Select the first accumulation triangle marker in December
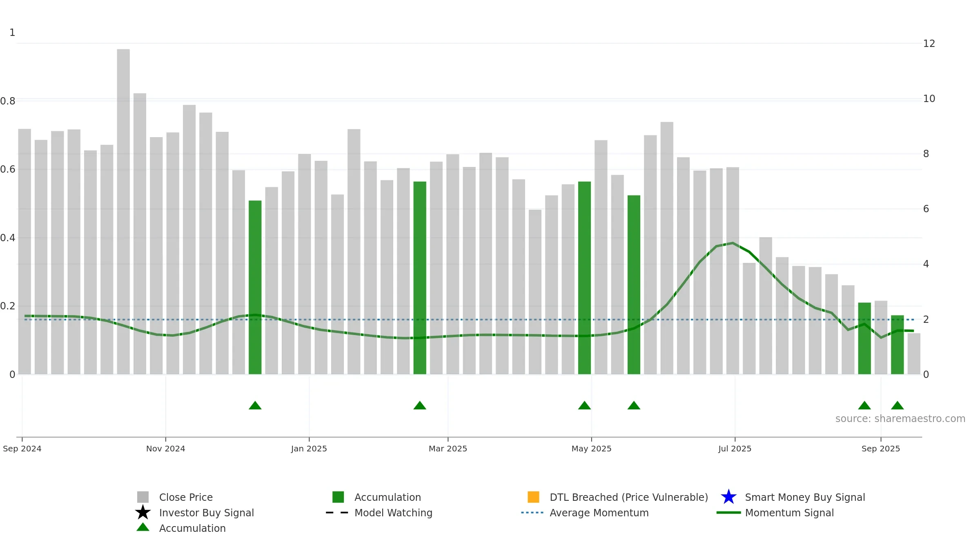This screenshot has height=551, width=980. point(255,405)
